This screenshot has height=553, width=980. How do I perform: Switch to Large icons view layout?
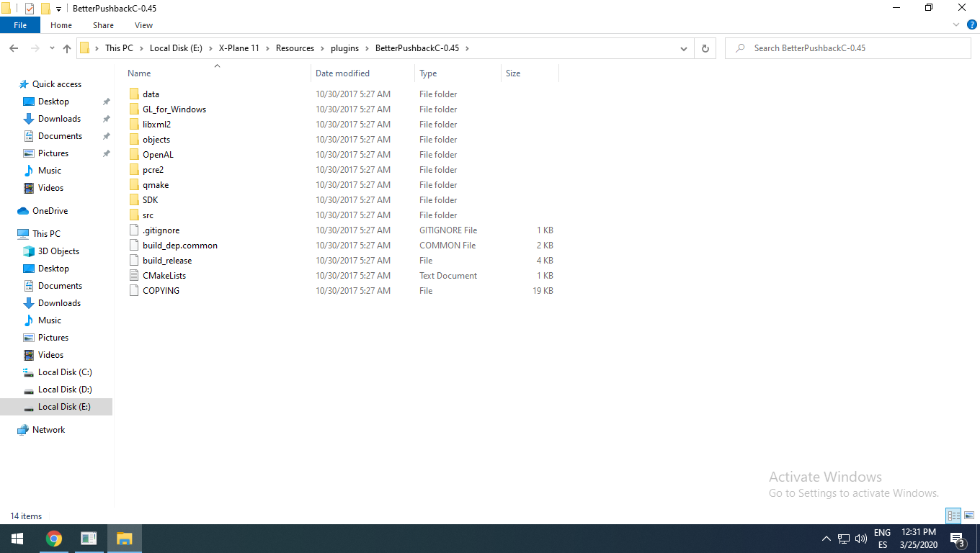969,516
